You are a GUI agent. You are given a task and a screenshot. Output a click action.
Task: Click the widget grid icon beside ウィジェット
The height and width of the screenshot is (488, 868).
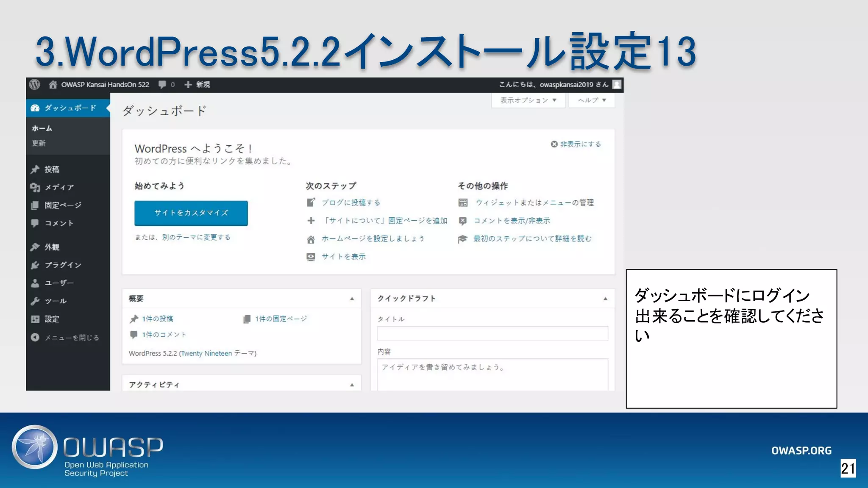click(x=463, y=202)
